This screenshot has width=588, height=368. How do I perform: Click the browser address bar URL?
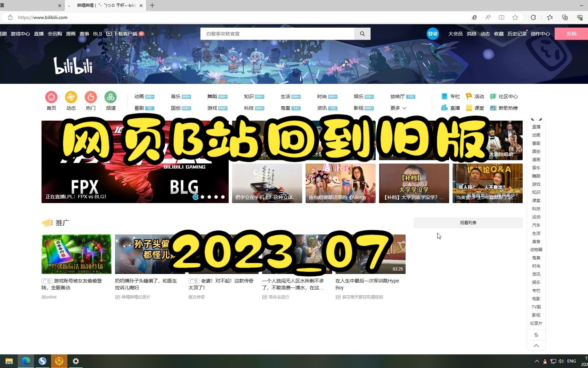click(43, 17)
